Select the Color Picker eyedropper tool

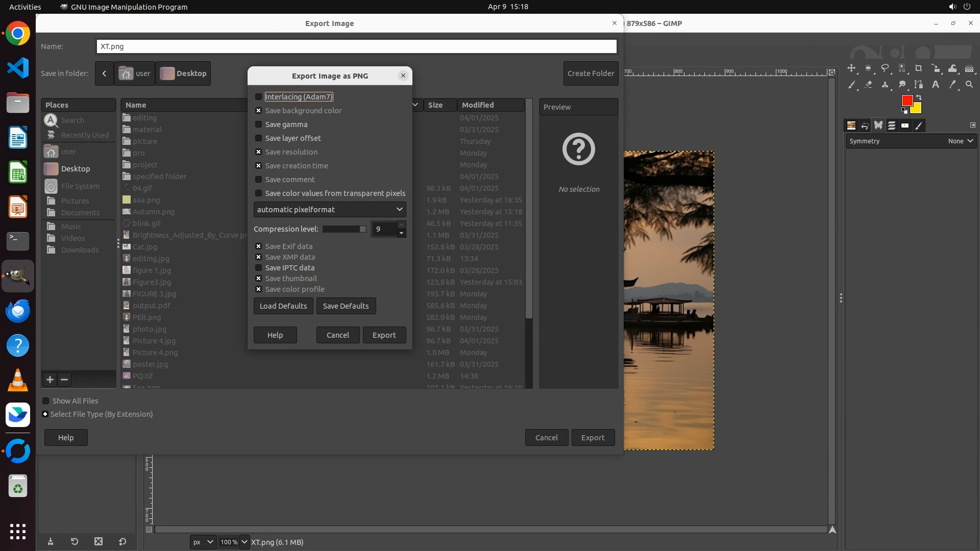(952, 85)
